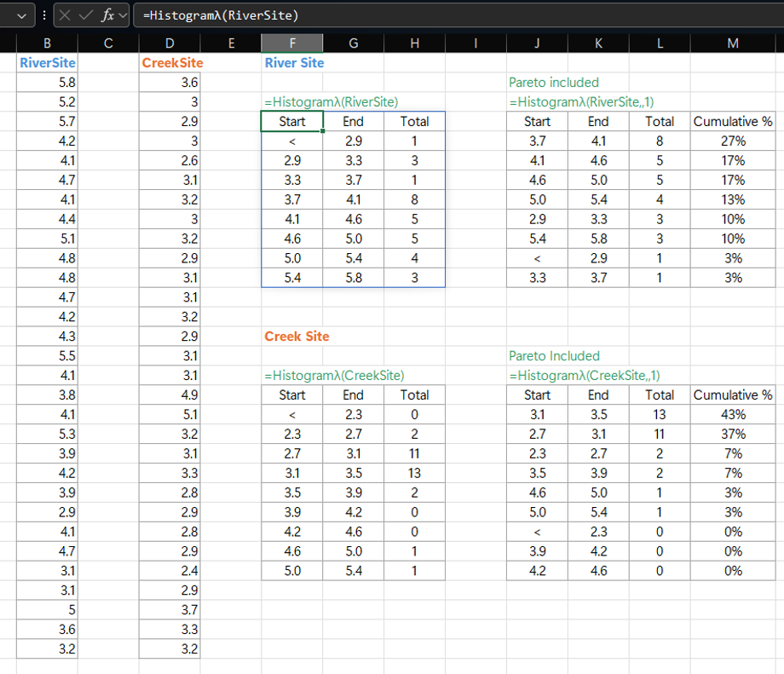This screenshot has width=784, height=674.
Task: Click the Cumulative % header in the Creek Pareto table
Action: tap(733, 395)
